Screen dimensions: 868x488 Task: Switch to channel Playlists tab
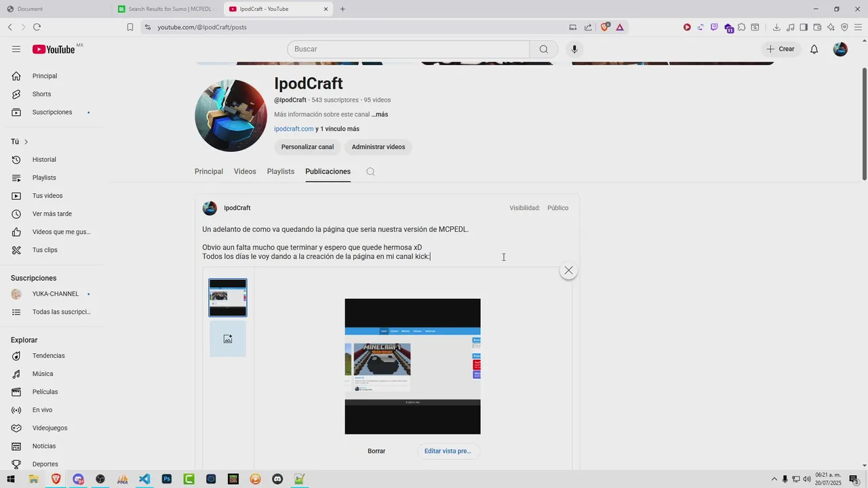click(x=281, y=171)
